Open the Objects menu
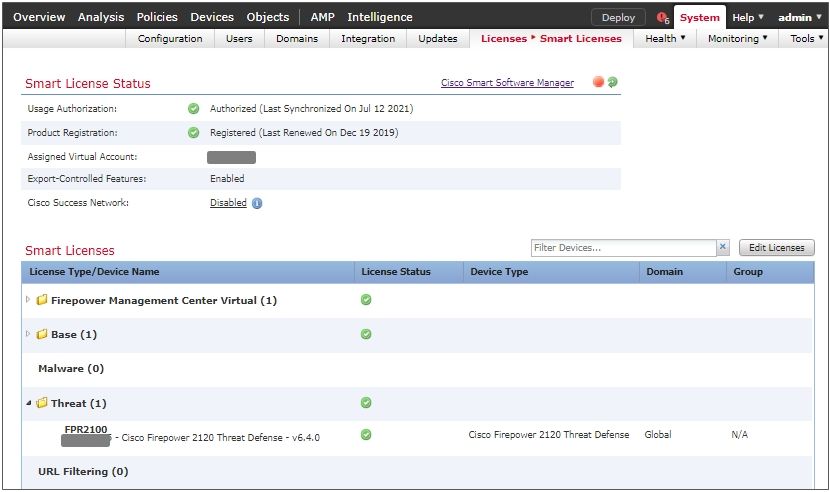 [x=268, y=17]
